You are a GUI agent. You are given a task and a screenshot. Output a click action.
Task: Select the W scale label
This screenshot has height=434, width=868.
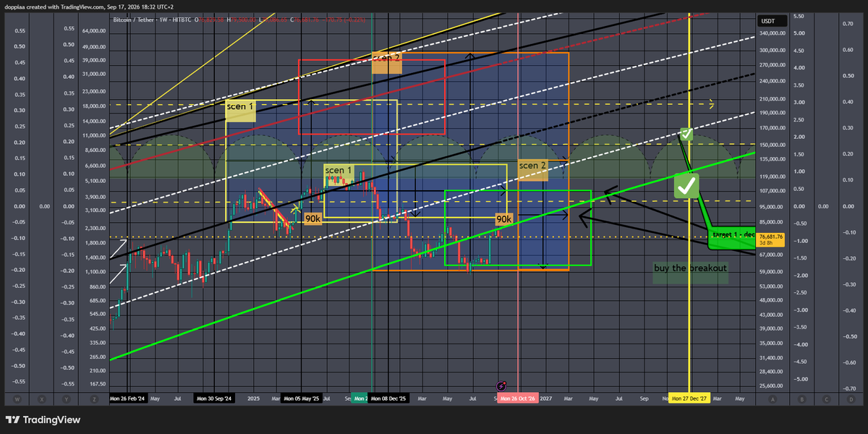[17, 399]
